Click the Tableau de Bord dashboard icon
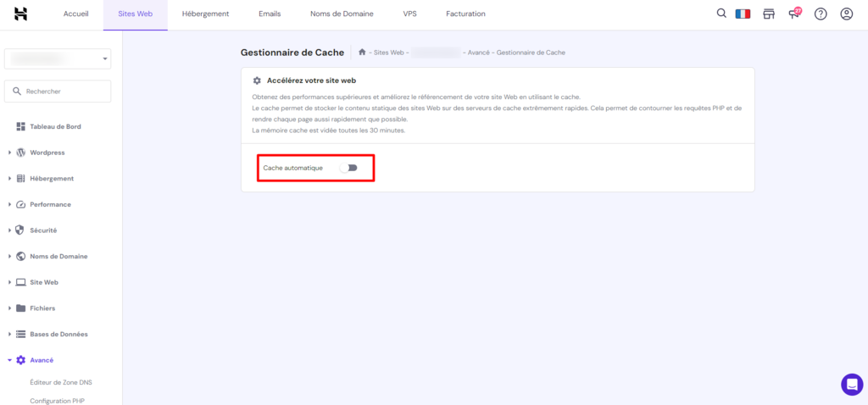The width and height of the screenshot is (868, 405). coord(21,127)
